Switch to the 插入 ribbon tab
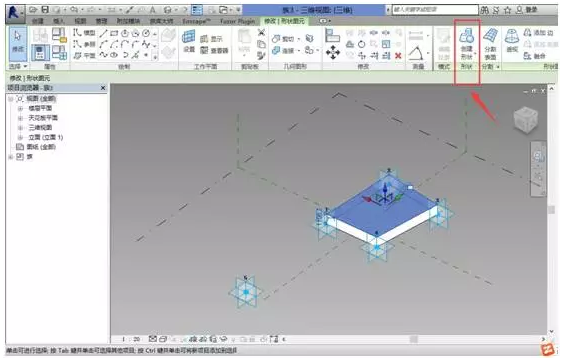Viewport: 565px width, 360px height. [x=58, y=21]
